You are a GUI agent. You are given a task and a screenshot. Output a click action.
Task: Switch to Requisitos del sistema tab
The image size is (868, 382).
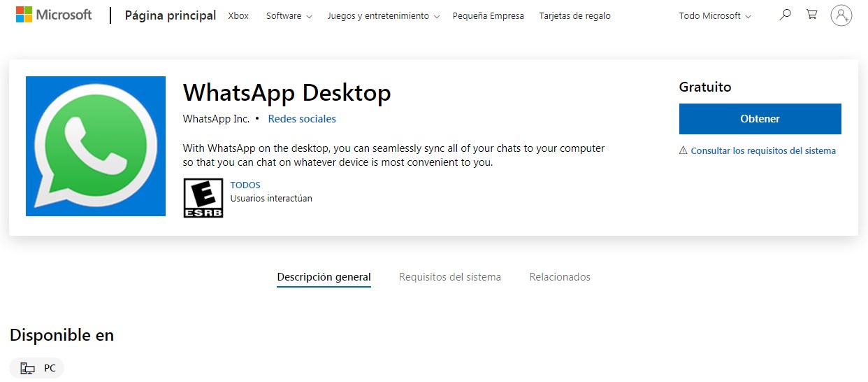coord(449,277)
